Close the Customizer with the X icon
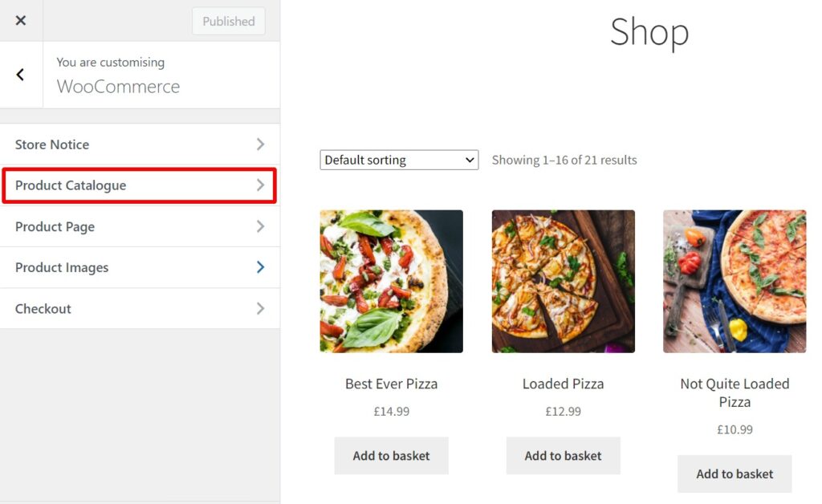 (20, 20)
